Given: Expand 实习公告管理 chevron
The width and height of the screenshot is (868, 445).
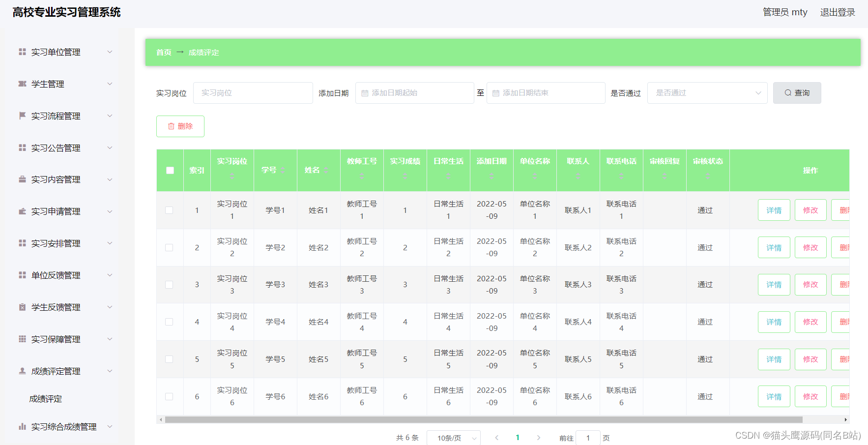Looking at the screenshot, I should (x=110, y=148).
